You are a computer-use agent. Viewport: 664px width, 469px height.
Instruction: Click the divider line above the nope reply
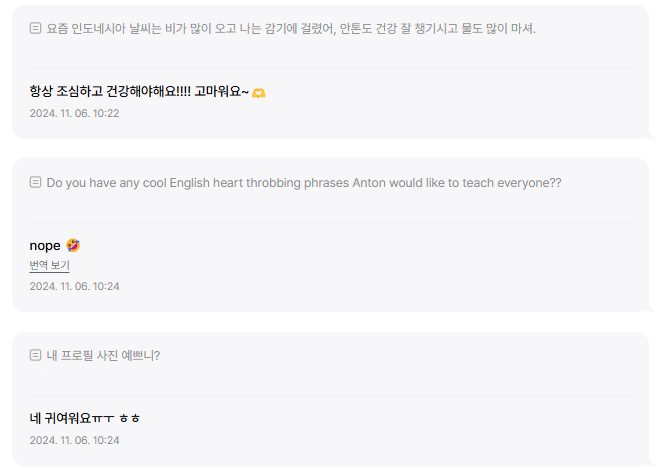coord(331,222)
